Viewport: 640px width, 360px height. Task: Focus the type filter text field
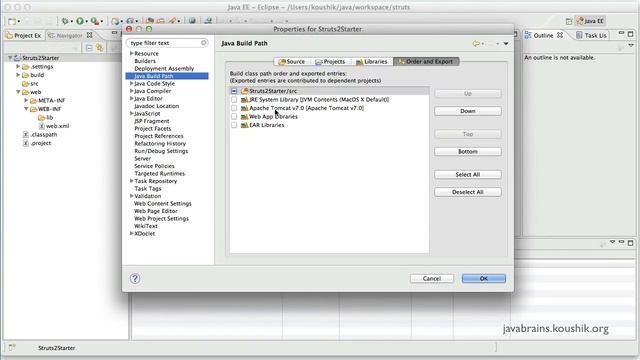pyautogui.click(x=167, y=43)
